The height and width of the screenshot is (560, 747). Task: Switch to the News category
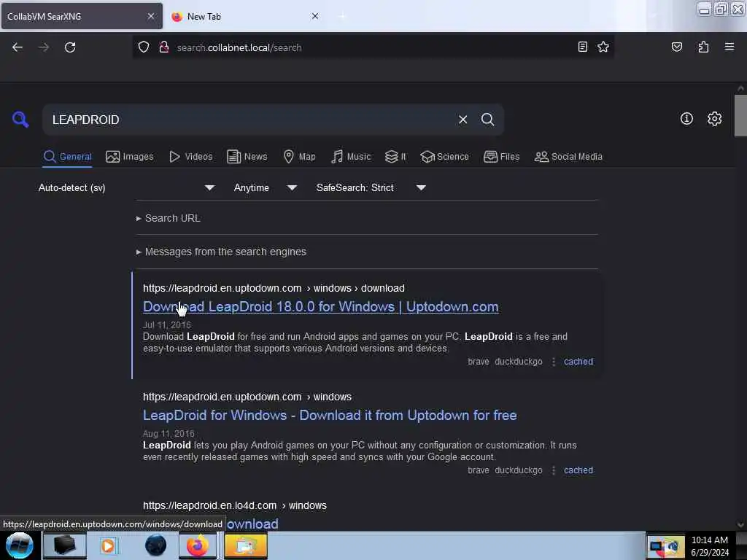click(x=247, y=157)
